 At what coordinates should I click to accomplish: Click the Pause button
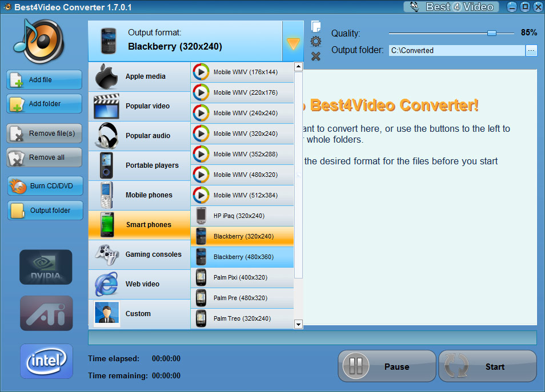[387, 366]
